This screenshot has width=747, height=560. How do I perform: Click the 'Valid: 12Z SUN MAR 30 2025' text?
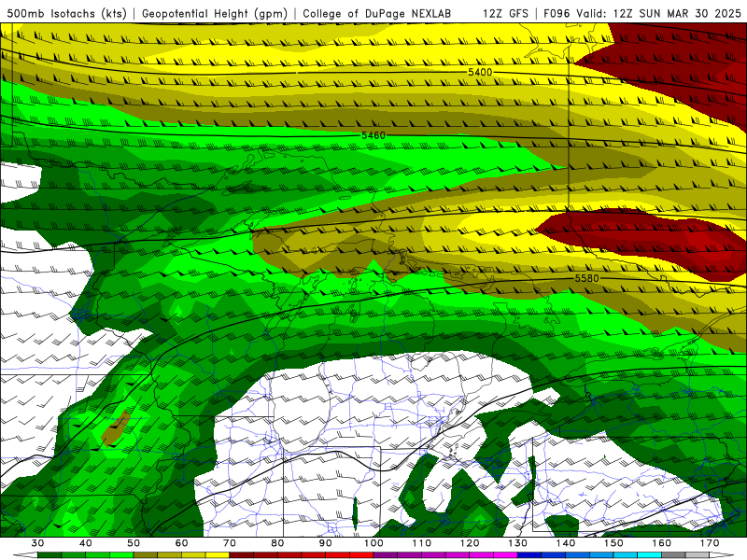(658, 14)
